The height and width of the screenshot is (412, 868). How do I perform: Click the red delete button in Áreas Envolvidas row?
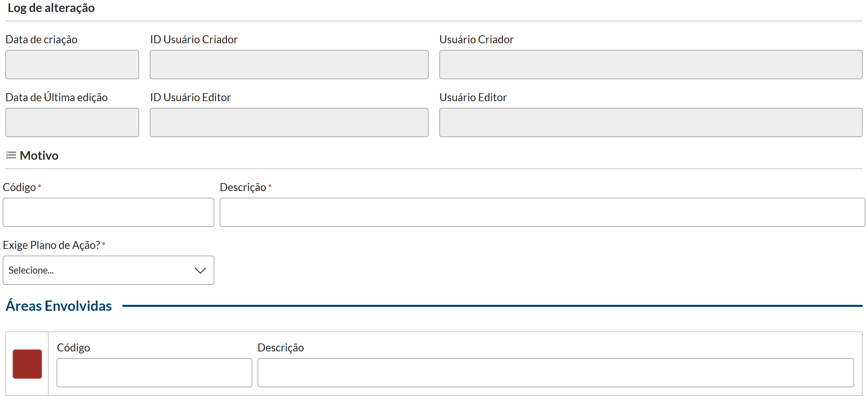click(27, 364)
